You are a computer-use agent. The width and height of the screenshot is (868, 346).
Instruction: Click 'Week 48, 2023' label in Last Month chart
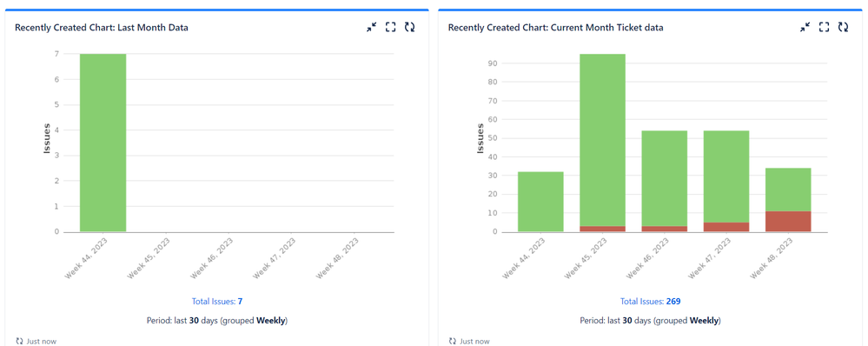pyautogui.click(x=337, y=257)
